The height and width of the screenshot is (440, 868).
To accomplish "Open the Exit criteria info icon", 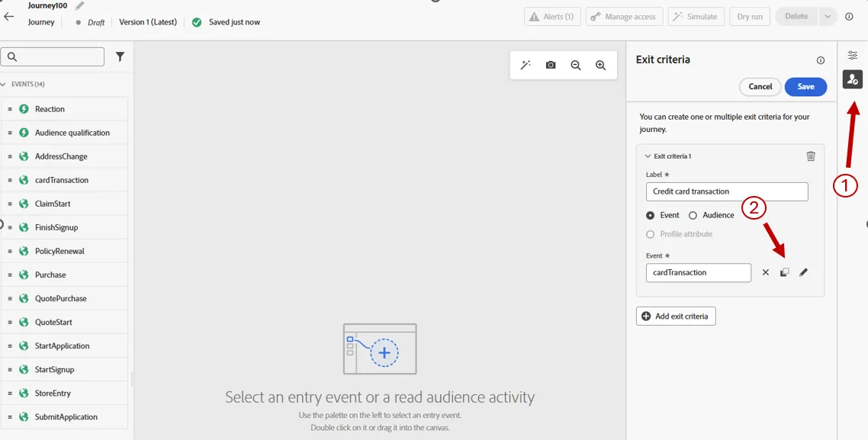I will point(821,60).
